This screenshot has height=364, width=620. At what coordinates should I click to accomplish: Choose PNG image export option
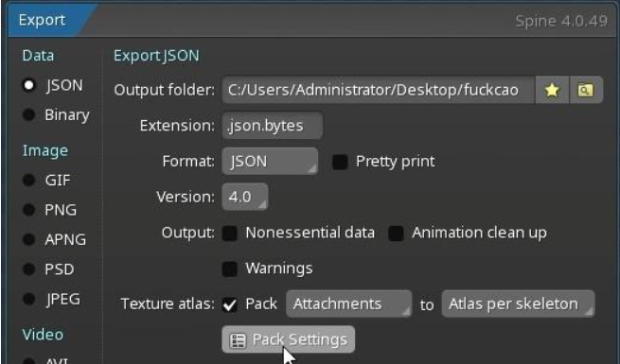(x=29, y=210)
